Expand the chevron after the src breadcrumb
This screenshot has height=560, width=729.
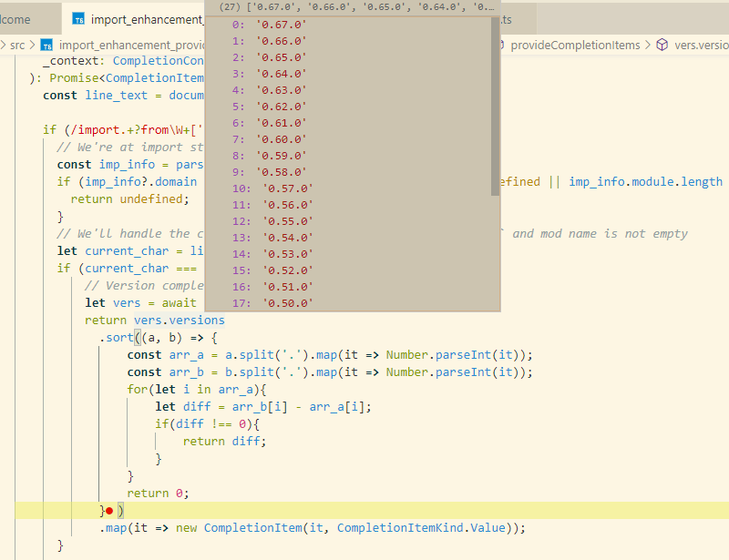(x=30, y=45)
